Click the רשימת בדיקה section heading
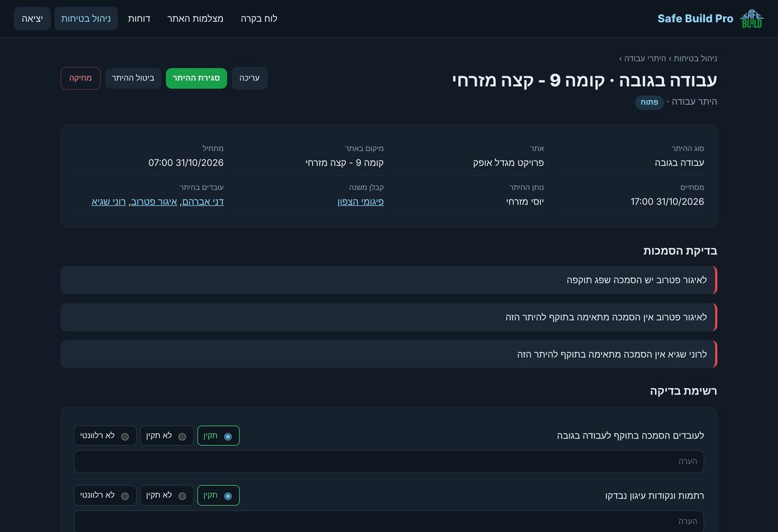This screenshot has width=778, height=532. click(x=683, y=391)
